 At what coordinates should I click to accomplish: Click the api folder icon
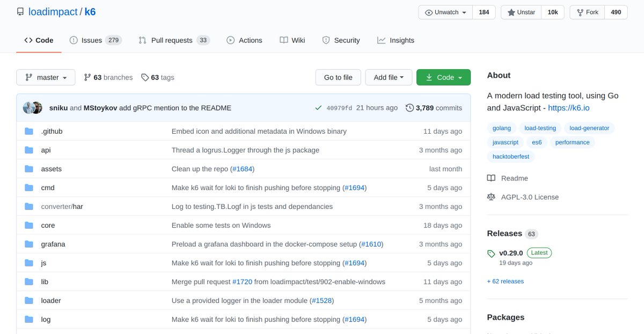click(29, 150)
